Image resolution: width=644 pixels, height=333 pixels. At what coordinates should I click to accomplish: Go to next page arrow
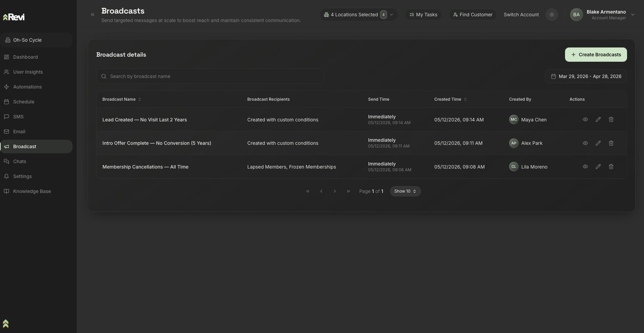click(x=334, y=191)
